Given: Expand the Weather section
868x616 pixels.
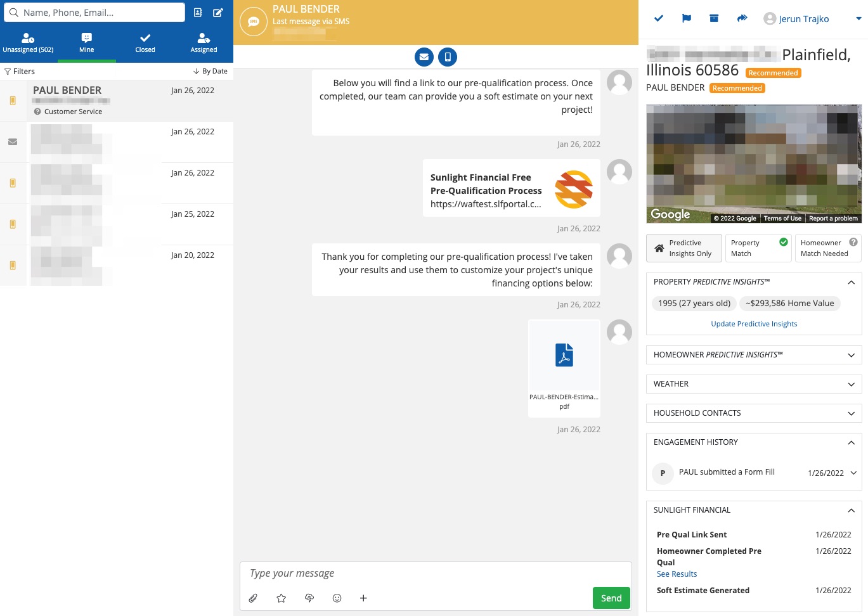Looking at the screenshot, I should tap(754, 384).
